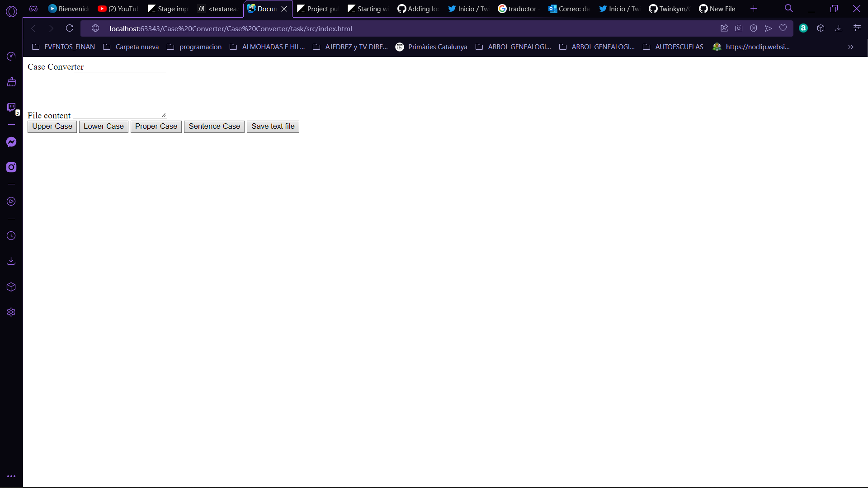
Task: Open Messenger from the sidebar
Action: click(11, 141)
